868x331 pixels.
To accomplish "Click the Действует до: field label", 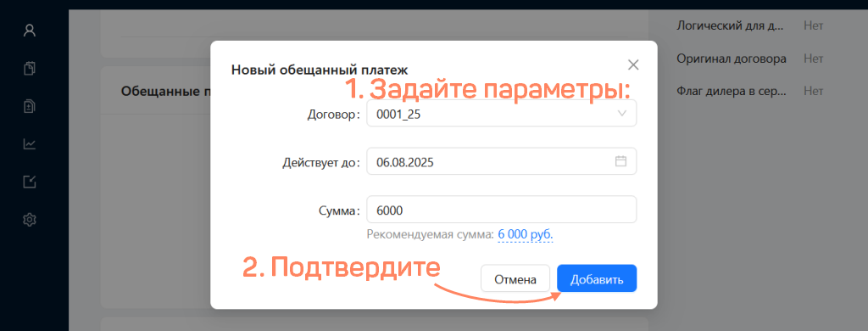I will point(321,162).
